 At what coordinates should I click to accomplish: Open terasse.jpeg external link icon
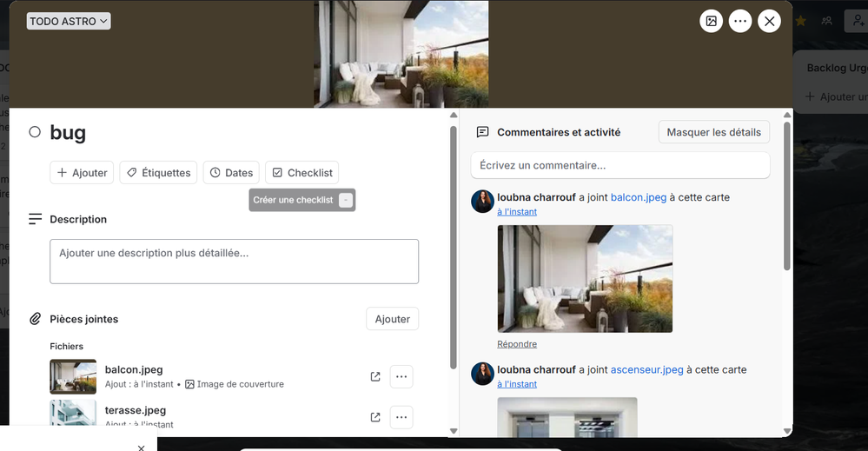tap(375, 417)
